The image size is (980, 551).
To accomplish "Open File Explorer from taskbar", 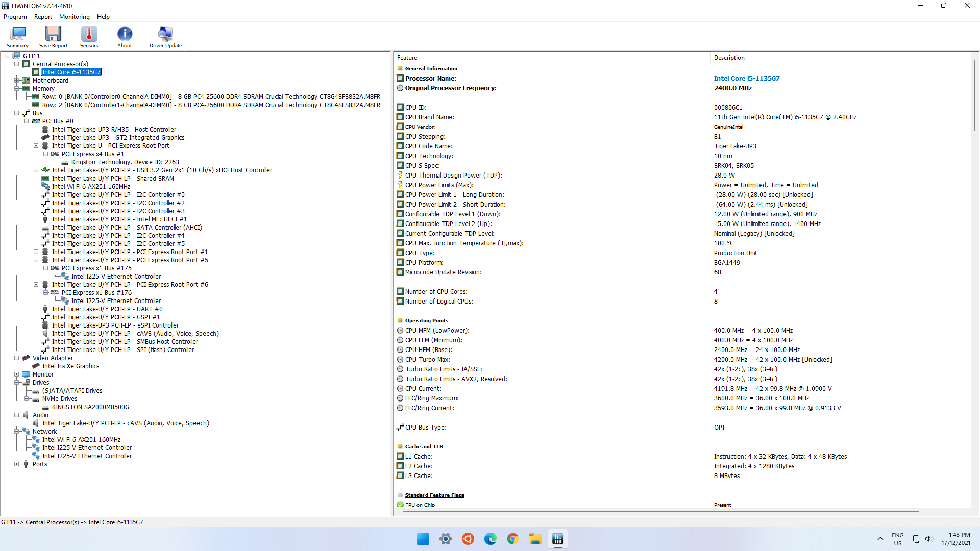I will point(535,539).
